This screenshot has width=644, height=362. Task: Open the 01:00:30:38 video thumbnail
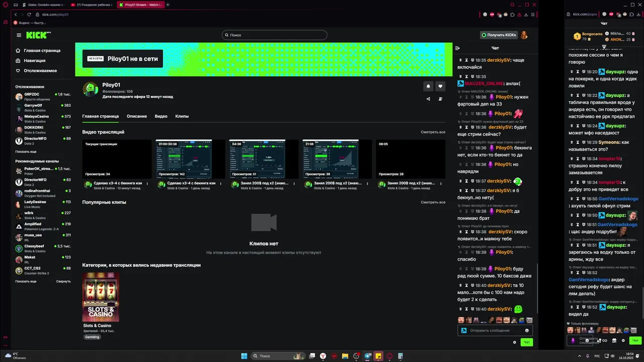point(190,159)
